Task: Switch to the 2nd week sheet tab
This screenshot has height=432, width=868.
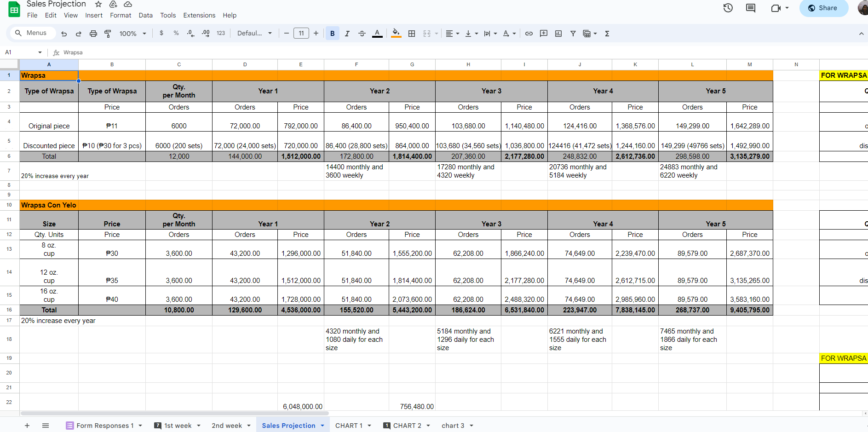Action: tap(227, 426)
